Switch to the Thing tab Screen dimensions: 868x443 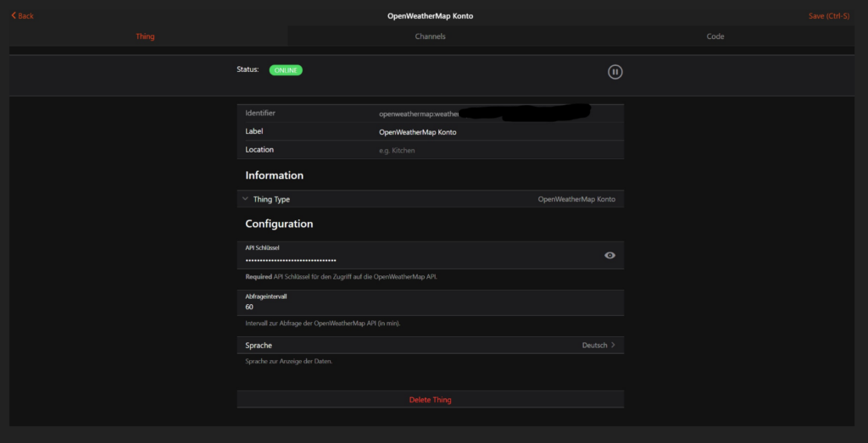point(145,36)
